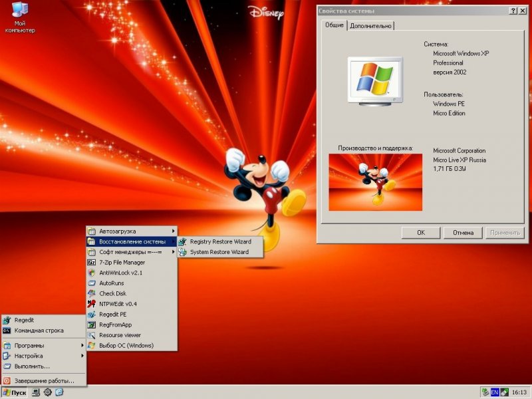Run Check Disk utility

point(132,293)
